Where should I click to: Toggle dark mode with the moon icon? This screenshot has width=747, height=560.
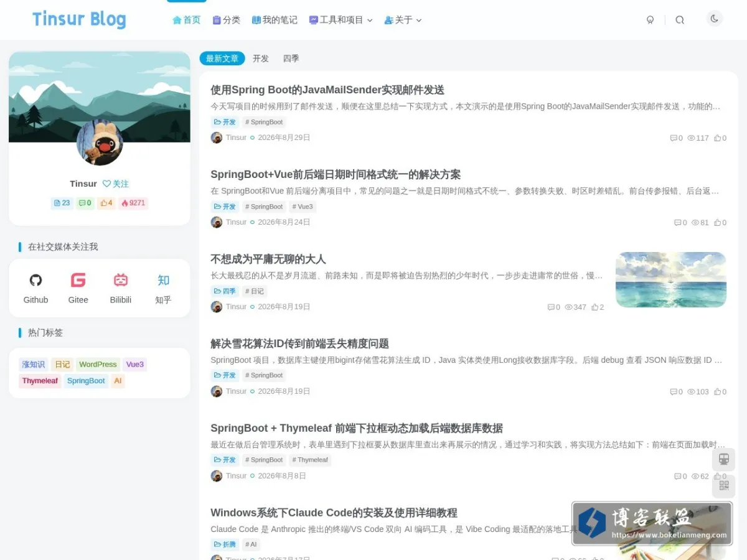[715, 19]
